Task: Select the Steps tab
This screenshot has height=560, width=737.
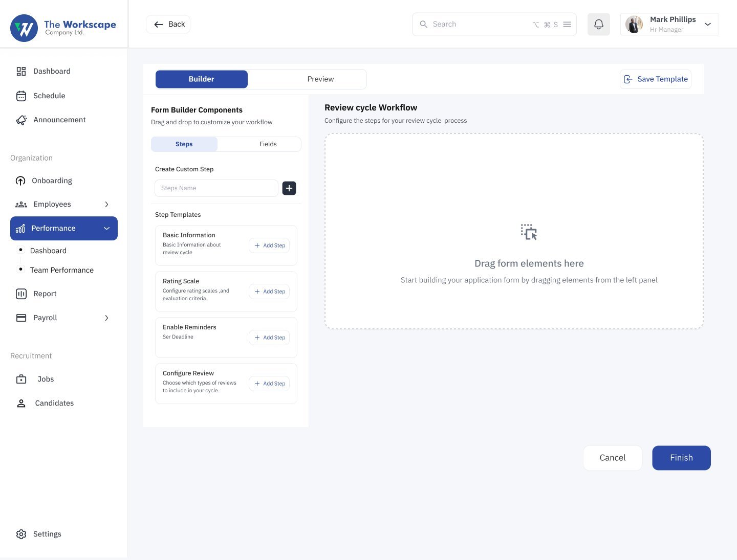Action: tap(184, 144)
